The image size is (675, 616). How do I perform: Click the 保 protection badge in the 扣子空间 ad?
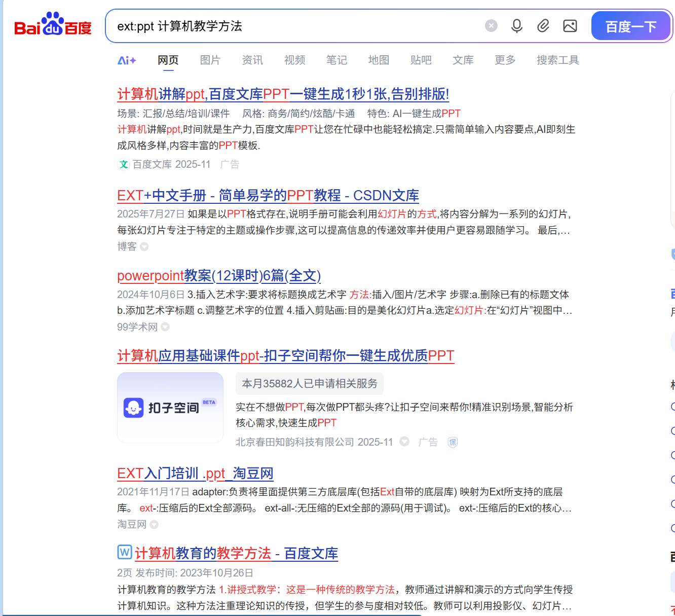(453, 442)
